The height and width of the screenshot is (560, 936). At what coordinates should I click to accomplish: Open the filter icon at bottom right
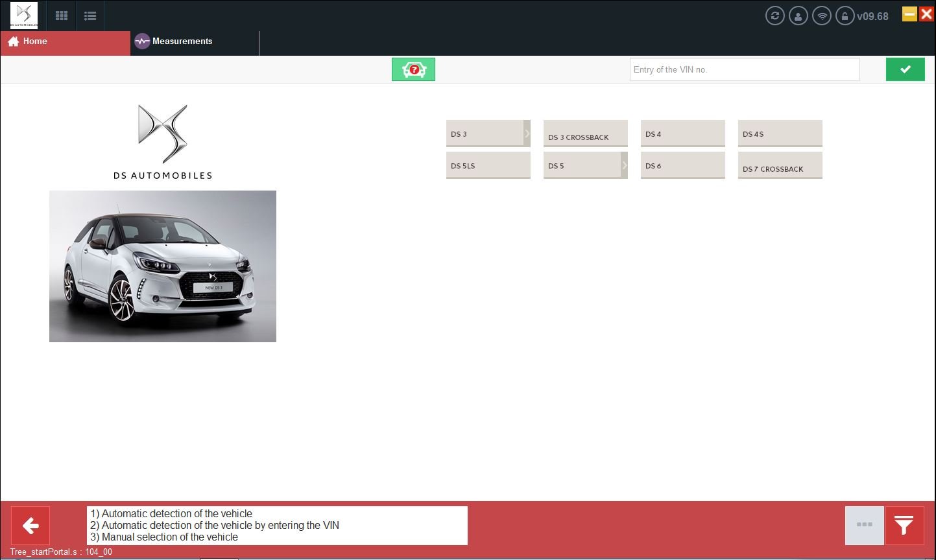904,525
